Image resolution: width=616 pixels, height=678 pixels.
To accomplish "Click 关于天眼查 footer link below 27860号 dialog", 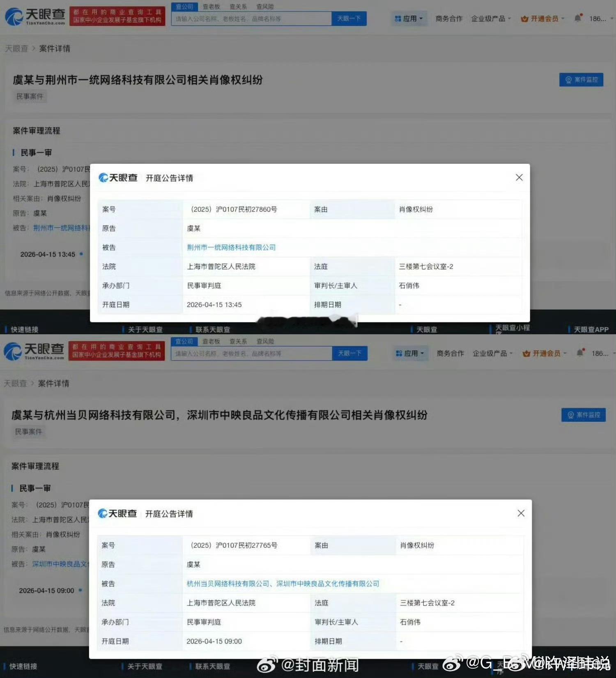I will pos(145,329).
